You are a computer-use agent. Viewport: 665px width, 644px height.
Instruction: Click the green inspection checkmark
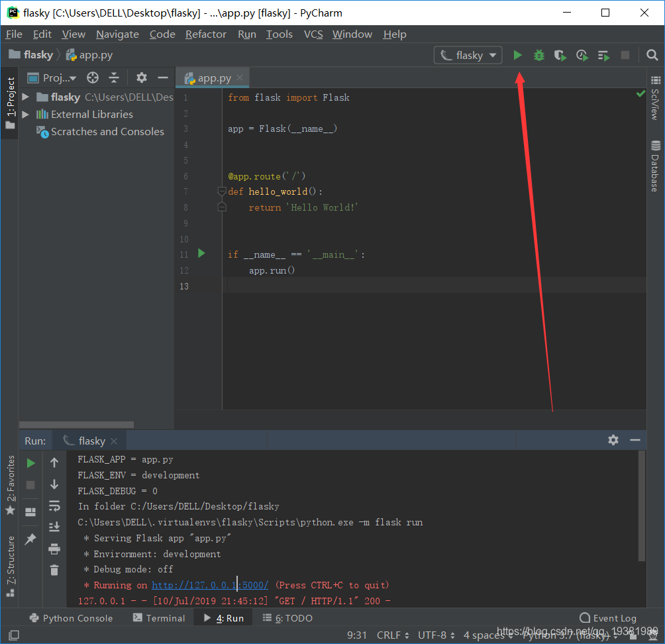[640, 94]
